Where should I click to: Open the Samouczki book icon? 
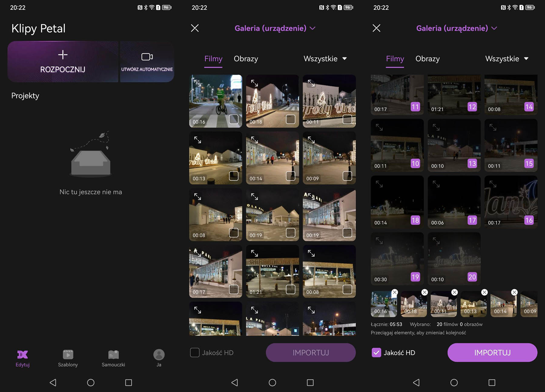click(113, 354)
